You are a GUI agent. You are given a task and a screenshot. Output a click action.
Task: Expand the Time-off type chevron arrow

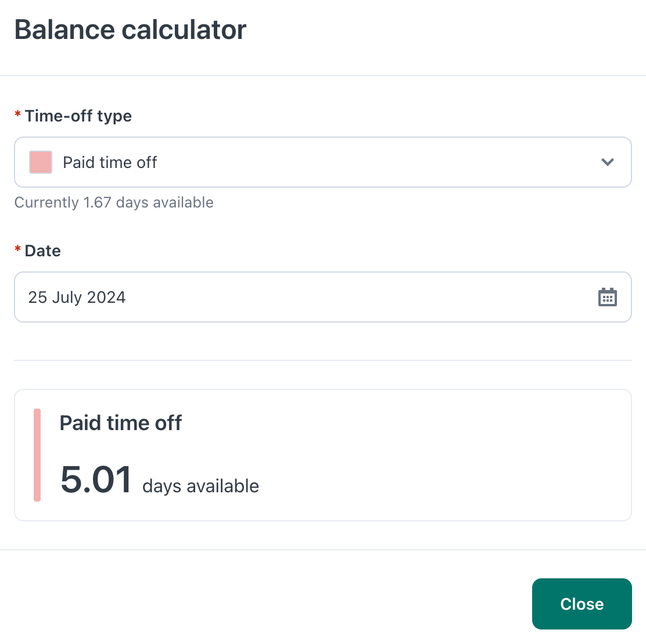607,162
